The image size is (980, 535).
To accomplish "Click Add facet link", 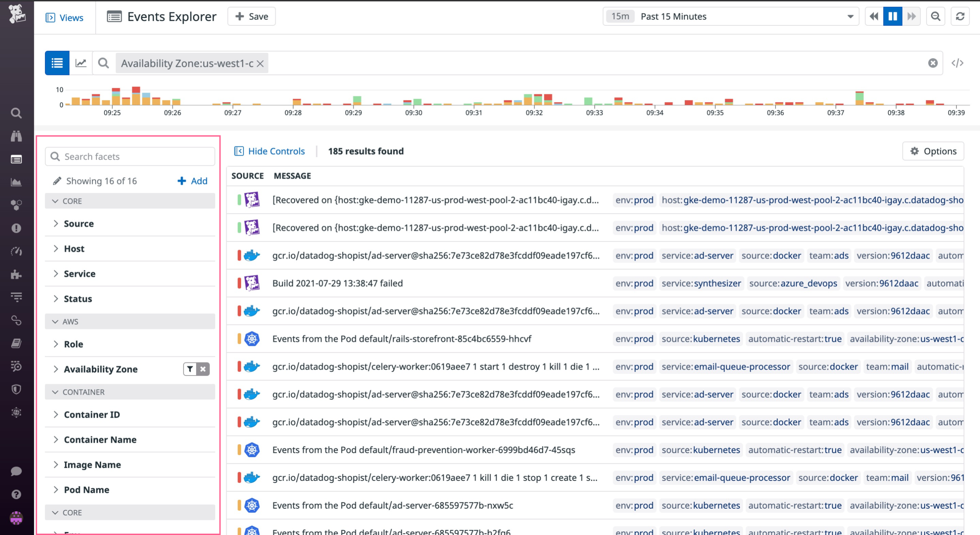I will point(193,181).
